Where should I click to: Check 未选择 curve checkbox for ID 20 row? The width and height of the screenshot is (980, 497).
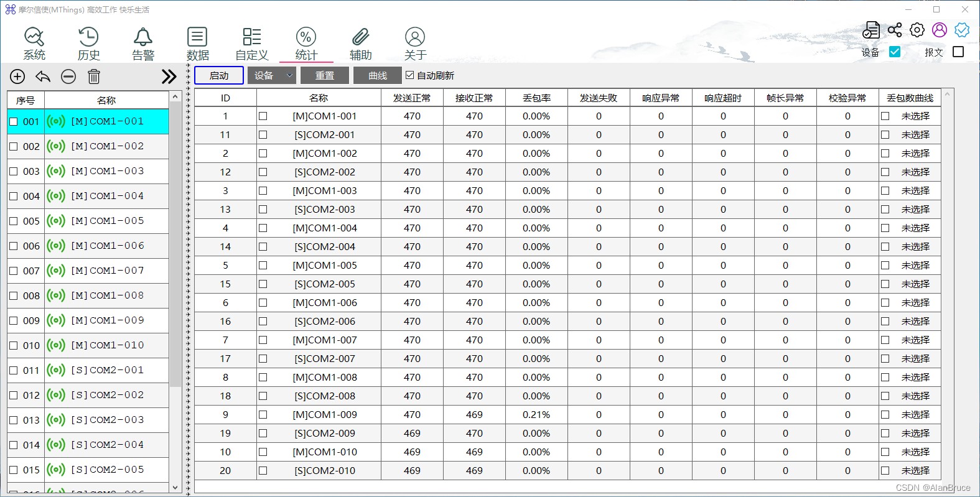pos(885,471)
